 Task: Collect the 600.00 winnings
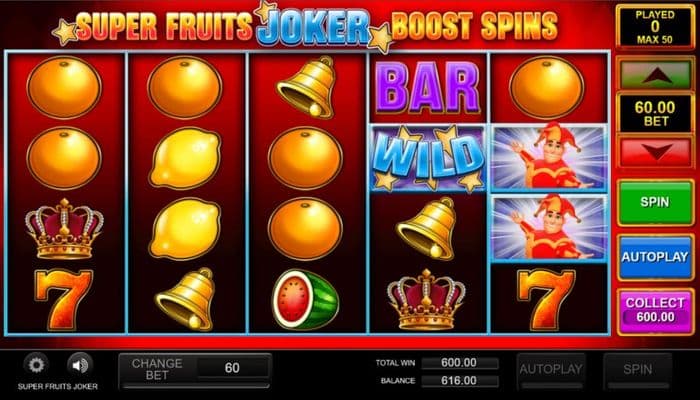pos(655,311)
